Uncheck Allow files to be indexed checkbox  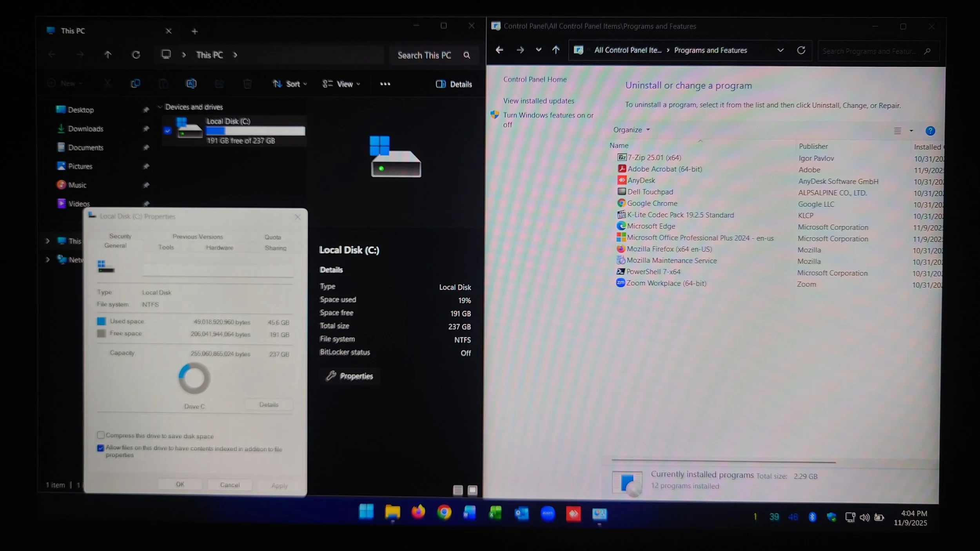click(x=101, y=448)
